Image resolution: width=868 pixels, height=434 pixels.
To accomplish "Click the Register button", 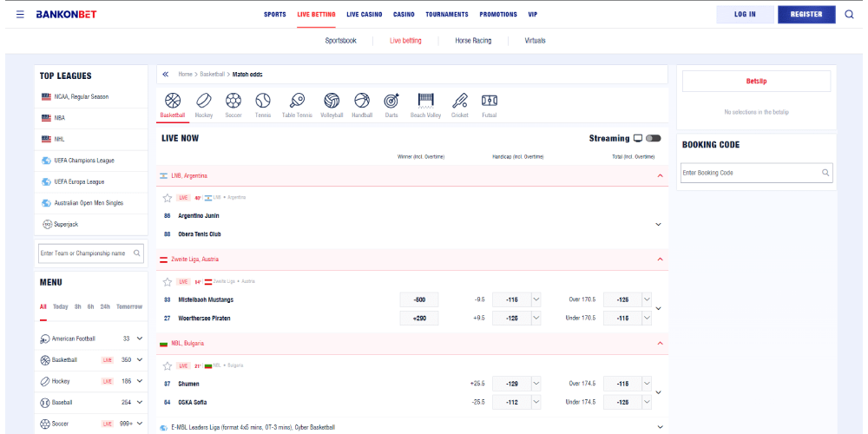I will (x=806, y=15).
